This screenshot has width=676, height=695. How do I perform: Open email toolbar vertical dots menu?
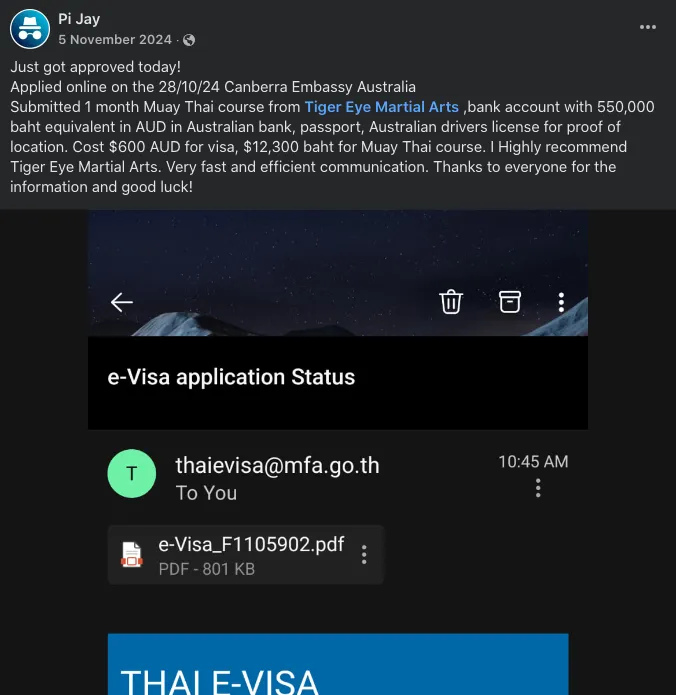(561, 302)
